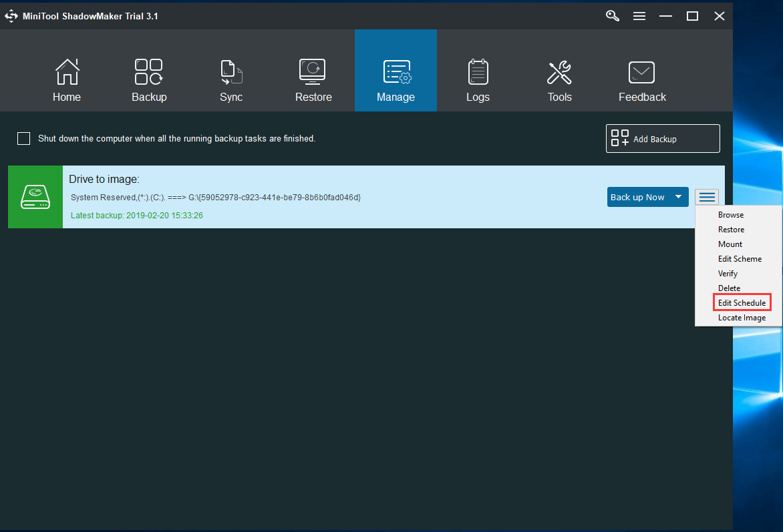Image resolution: width=783 pixels, height=532 pixels.
Task: Click Verify in the context menu
Action: click(728, 273)
